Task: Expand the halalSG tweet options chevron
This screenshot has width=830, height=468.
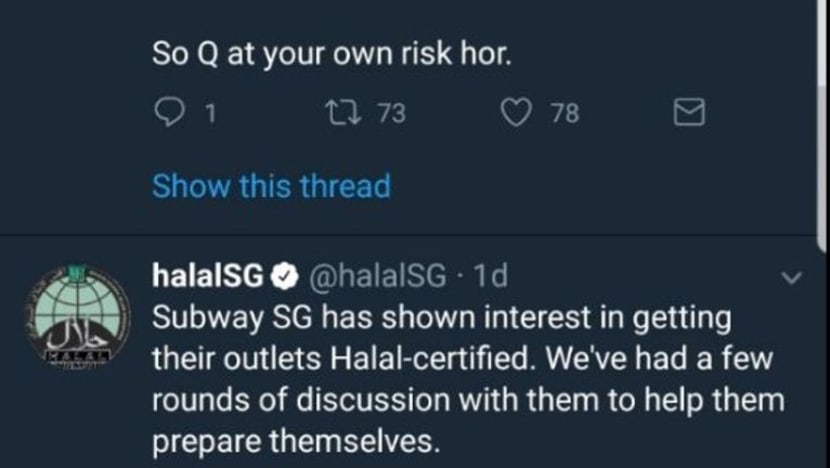Action: [x=789, y=278]
